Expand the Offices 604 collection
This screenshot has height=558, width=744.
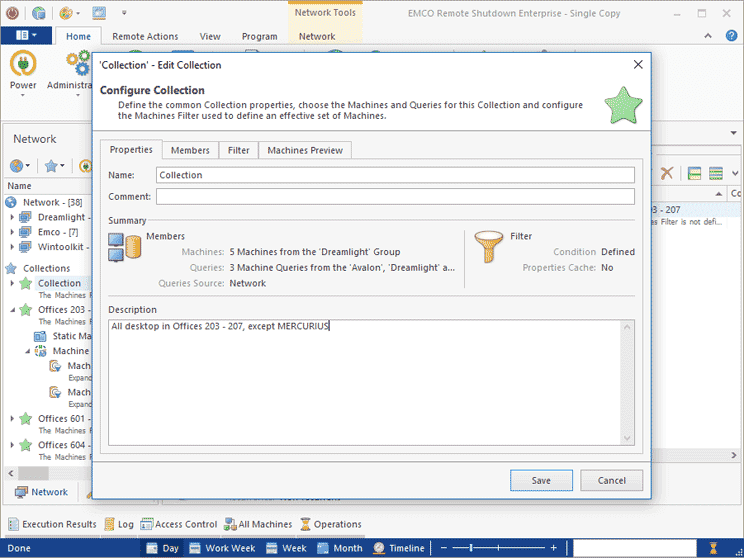click(12, 445)
